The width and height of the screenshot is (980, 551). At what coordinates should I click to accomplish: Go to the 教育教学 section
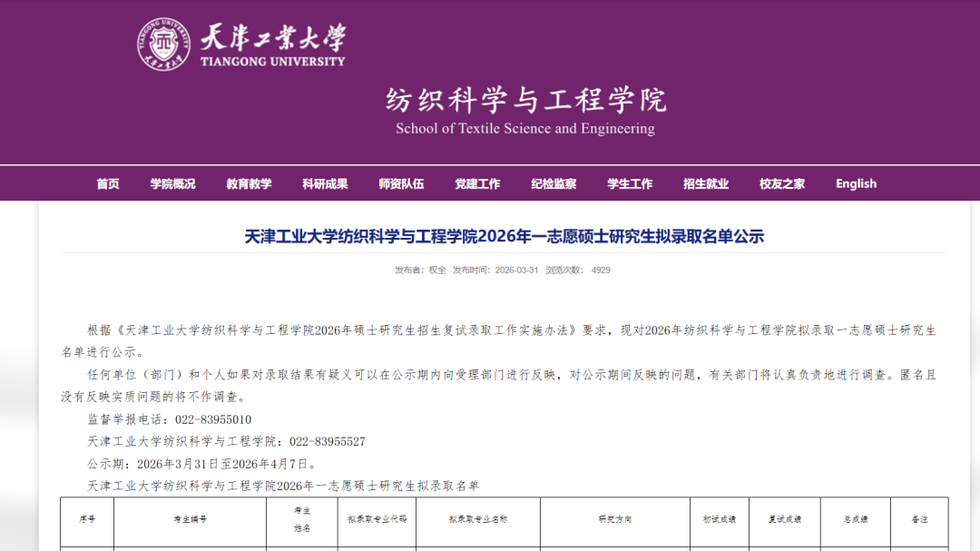pos(249,183)
